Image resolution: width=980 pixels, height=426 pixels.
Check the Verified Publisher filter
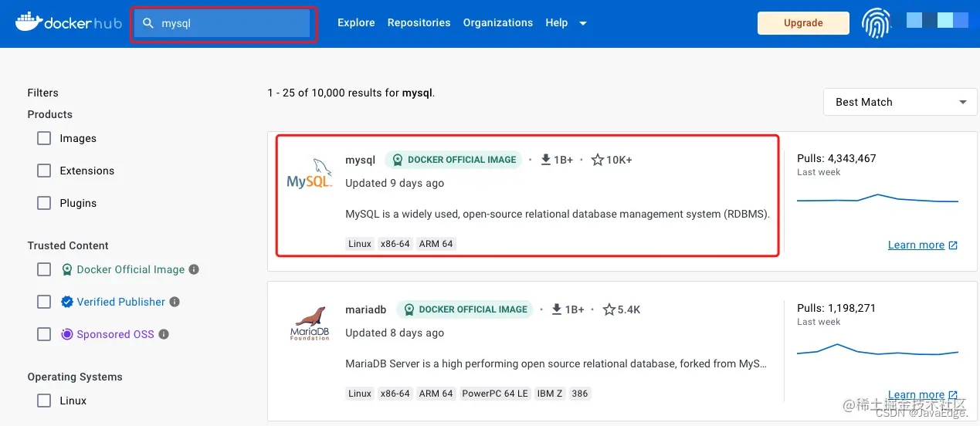pos(44,302)
